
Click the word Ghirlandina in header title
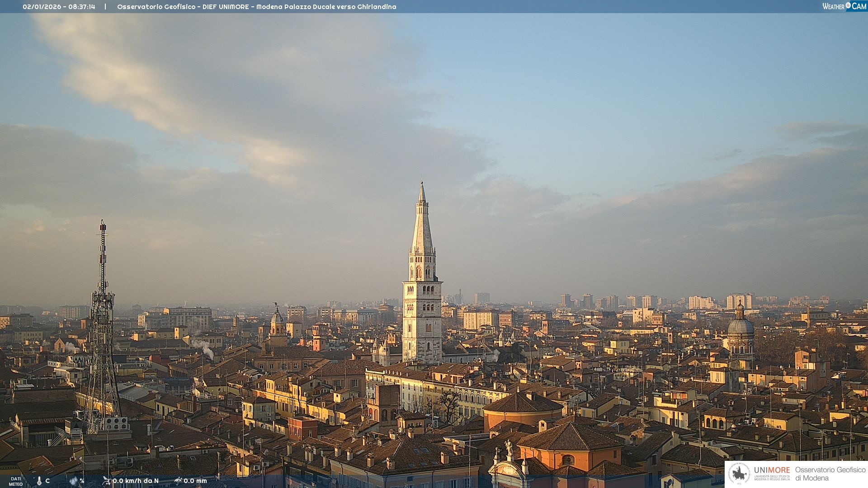377,7
